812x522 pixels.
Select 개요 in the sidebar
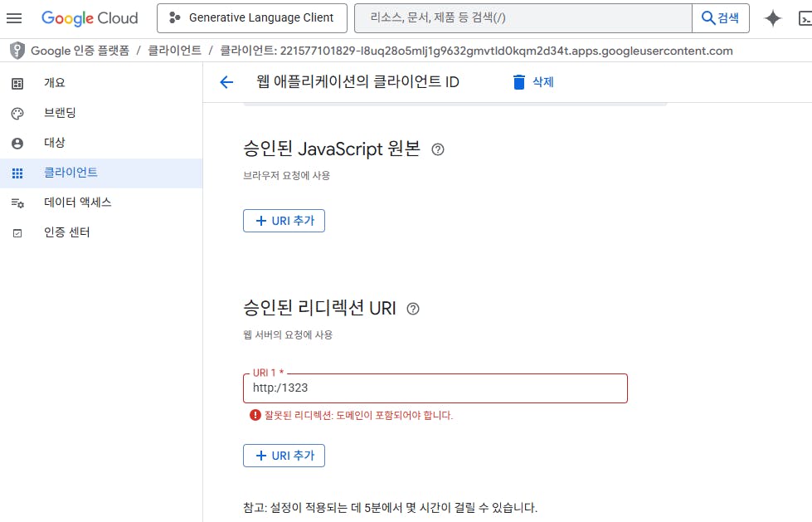tap(101, 83)
